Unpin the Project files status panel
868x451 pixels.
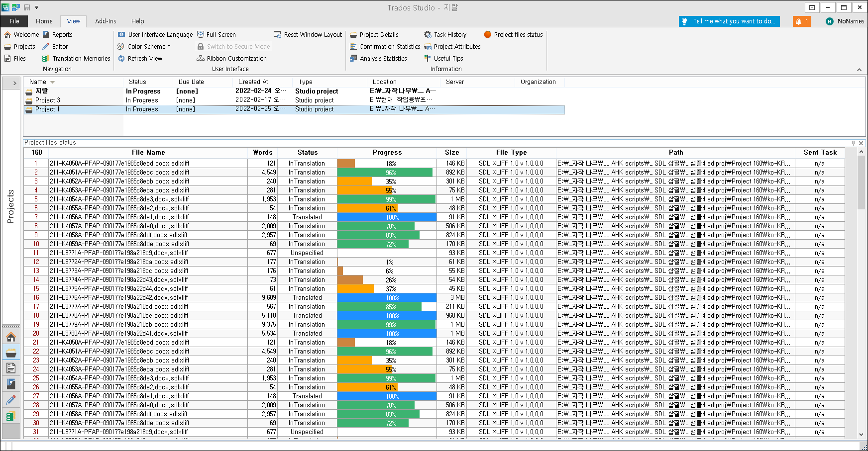point(853,143)
